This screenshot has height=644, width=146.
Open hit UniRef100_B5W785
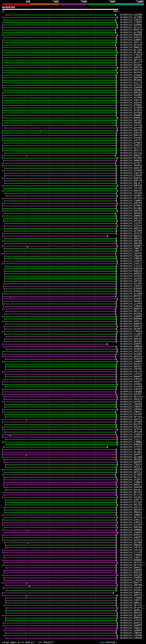pos(131,35)
